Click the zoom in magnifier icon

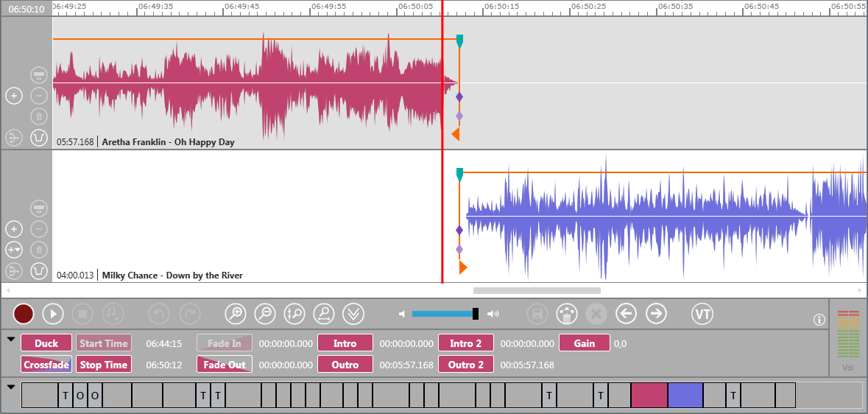coord(235,314)
